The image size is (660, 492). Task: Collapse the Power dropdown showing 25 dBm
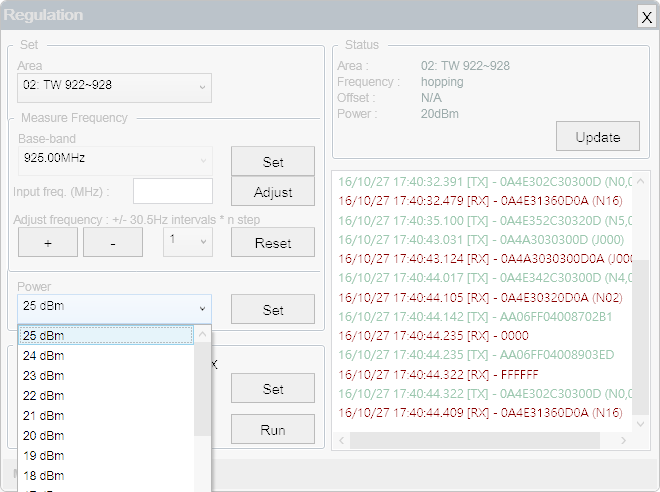pyautogui.click(x=114, y=308)
